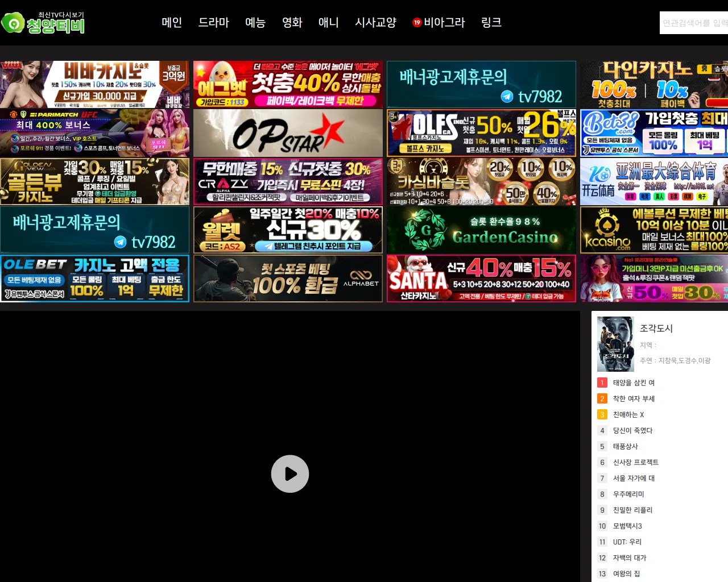Click the Kcasino banner

coord(654,230)
